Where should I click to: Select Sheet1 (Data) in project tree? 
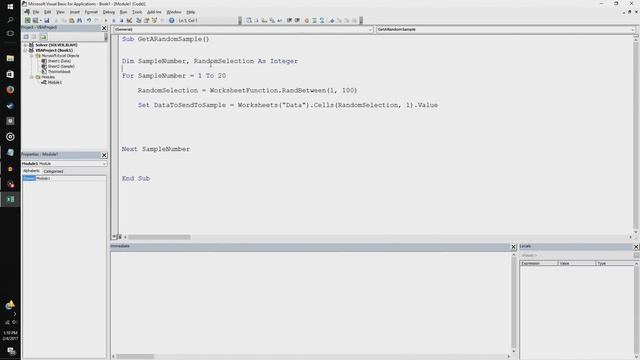pos(59,61)
